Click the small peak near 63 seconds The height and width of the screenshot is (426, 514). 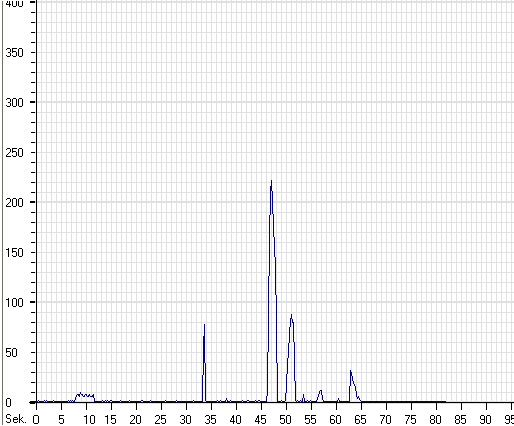click(x=351, y=371)
